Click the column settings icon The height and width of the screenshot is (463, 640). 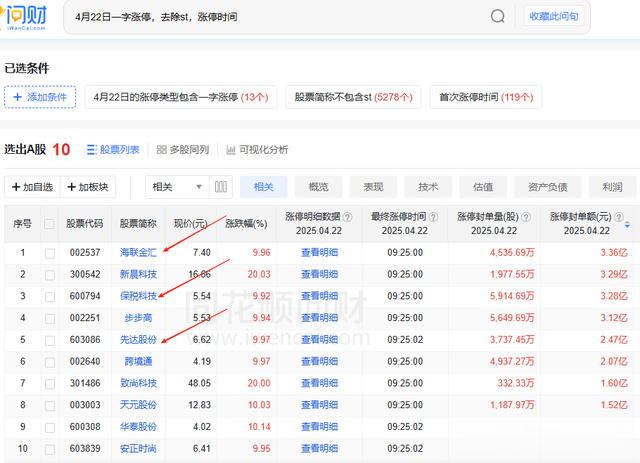coord(221,187)
